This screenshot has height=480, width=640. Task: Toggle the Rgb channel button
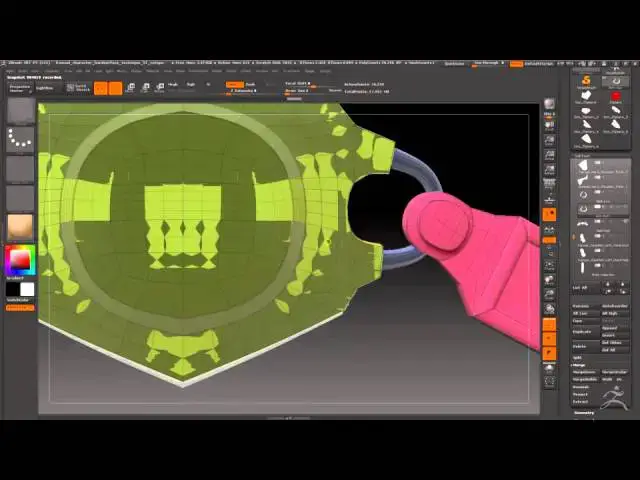tap(191, 84)
